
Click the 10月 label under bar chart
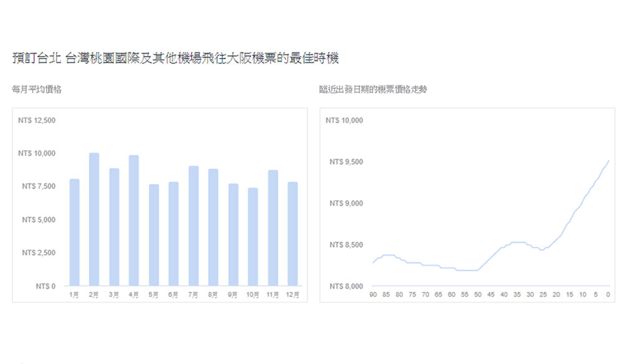pyautogui.click(x=253, y=295)
